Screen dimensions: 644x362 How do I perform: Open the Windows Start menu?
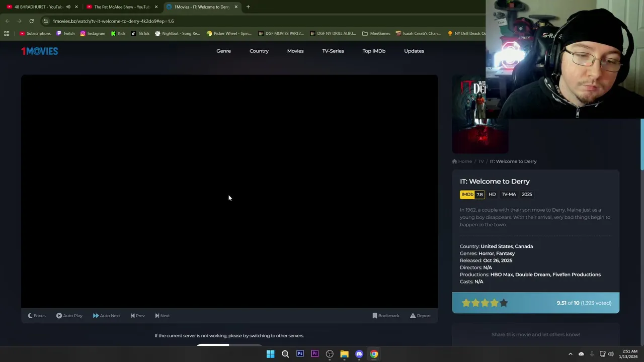270,354
